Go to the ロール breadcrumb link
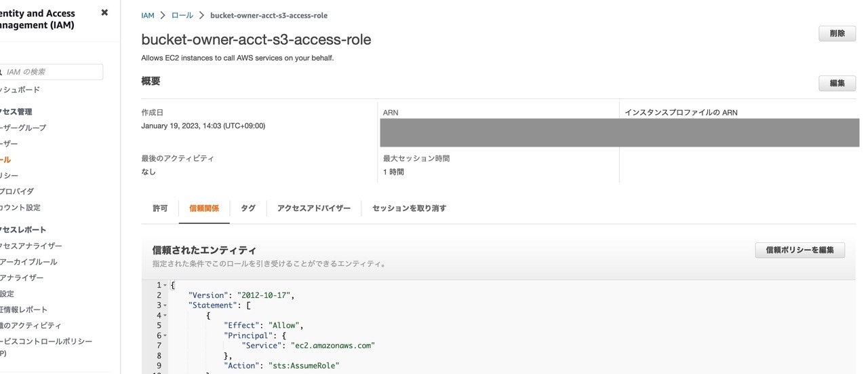Screen dimensions: 868x374 point(182,15)
